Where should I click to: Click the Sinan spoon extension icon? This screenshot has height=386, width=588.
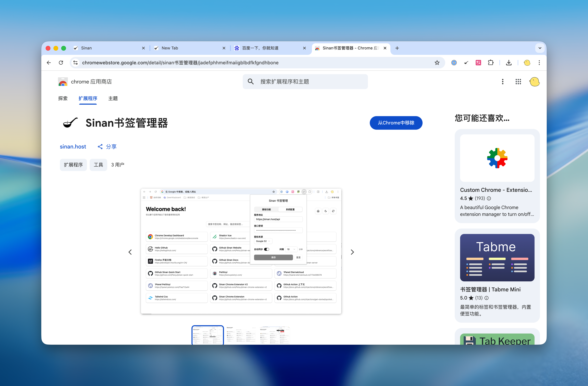click(466, 63)
